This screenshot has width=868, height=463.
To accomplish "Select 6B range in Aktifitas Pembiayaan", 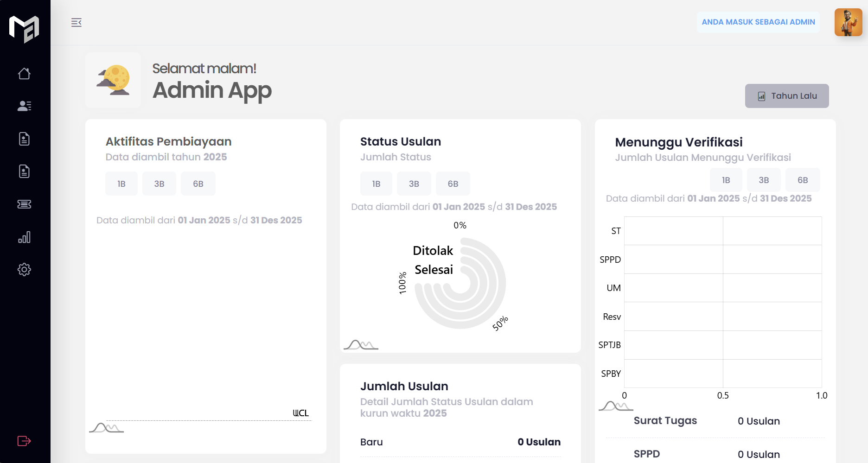I will click(x=198, y=184).
